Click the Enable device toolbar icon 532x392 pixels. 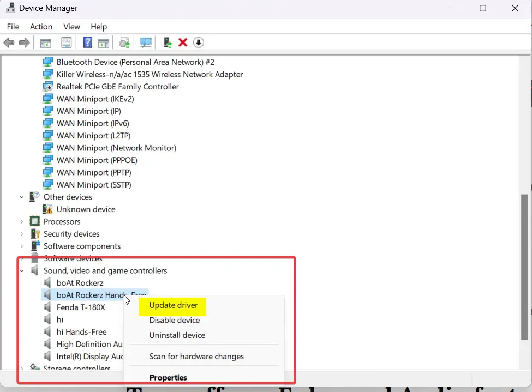[168, 43]
